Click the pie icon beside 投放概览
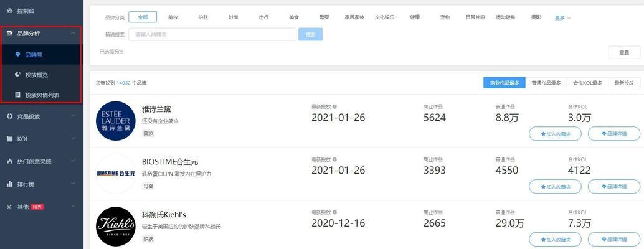The image size is (644, 249). pos(17,75)
